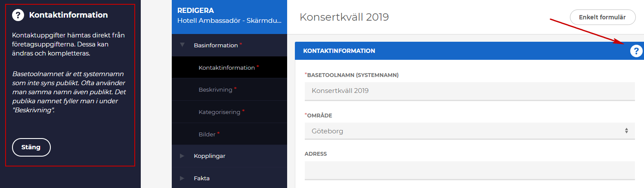
Task: Expand the Kopplingar section arrow
Action: coord(182,156)
